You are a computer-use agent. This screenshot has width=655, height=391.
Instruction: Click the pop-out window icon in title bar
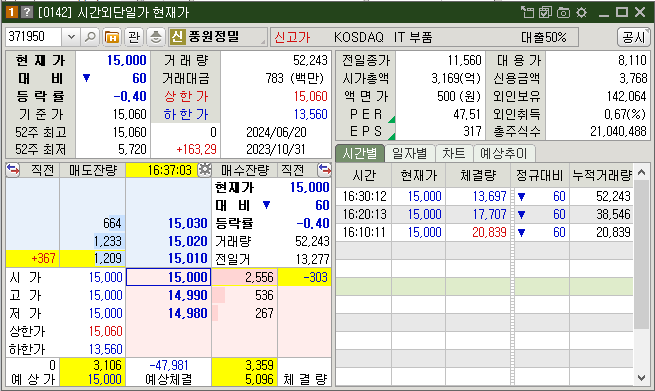click(x=527, y=12)
